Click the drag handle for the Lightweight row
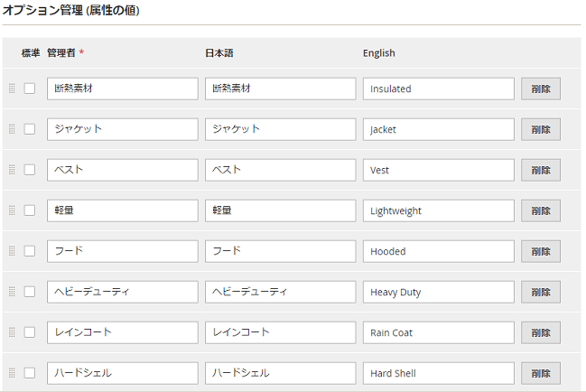586x392 pixels. click(x=12, y=210)
